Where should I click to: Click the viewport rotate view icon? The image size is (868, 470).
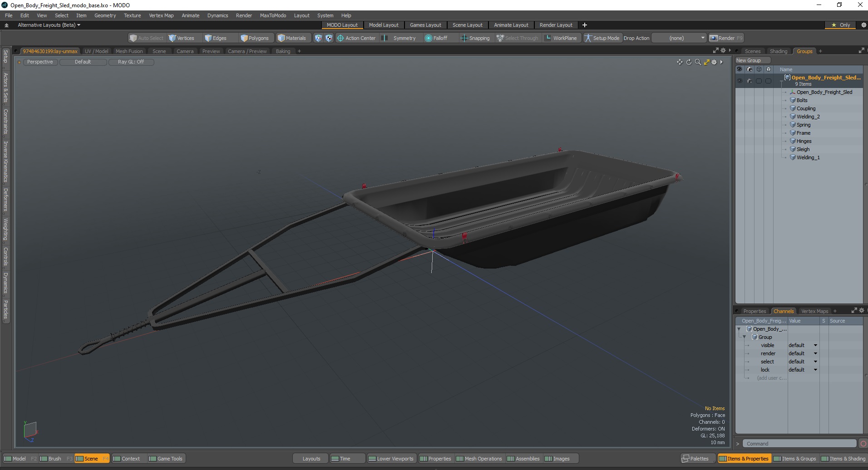click(x=689, y=62)
